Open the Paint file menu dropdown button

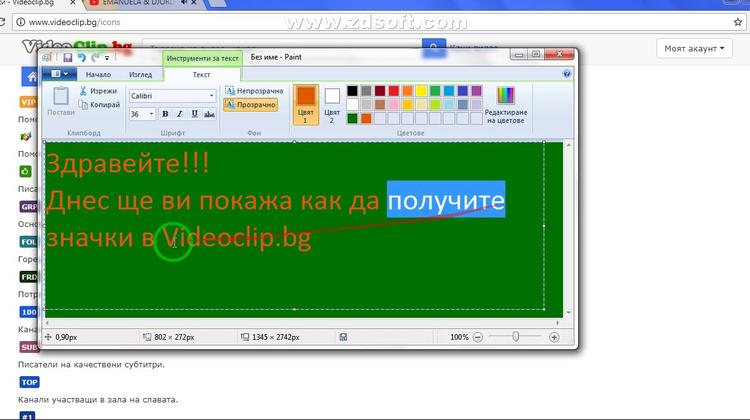[60, 74]
